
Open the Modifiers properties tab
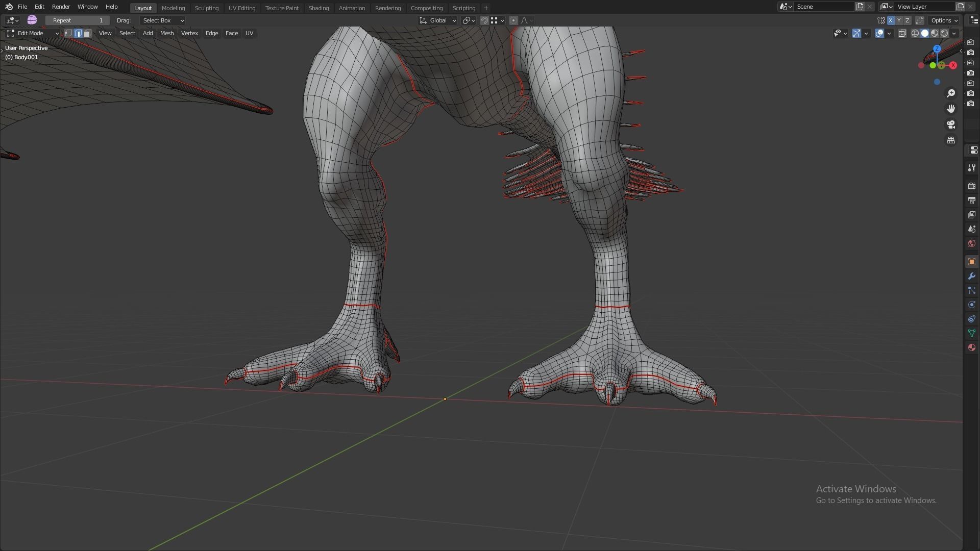(971, 276)
